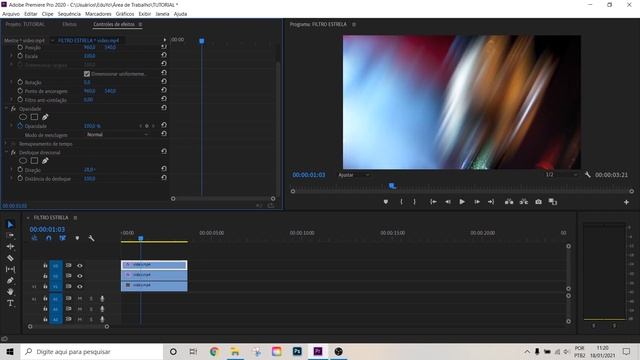The image size is (640, 360).
Task: Toggle visibility eye of top video track
Action: pos(80,266)
